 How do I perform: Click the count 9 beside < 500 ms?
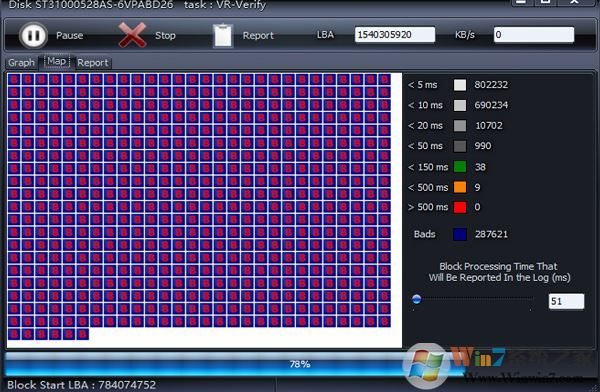[x=478, y=187]
